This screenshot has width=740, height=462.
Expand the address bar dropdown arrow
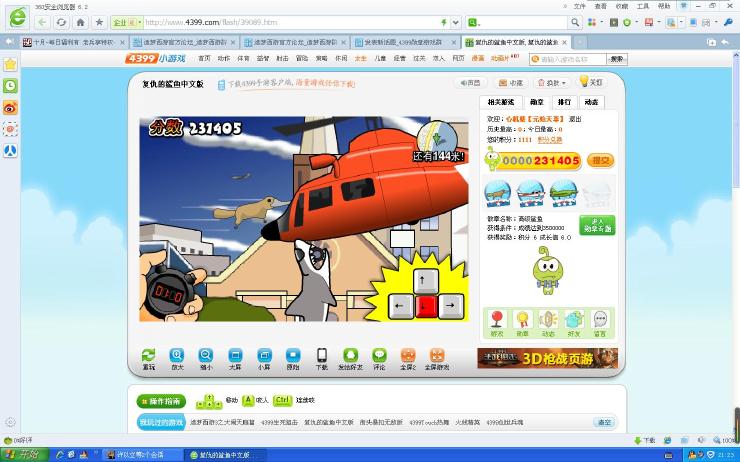point(455,22)
